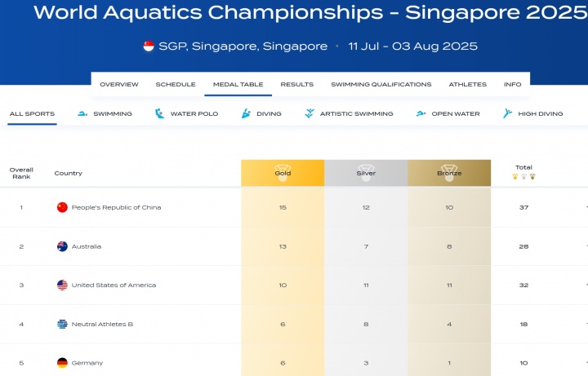Screen dimensions: 588x376
Task: Click the open water icon
Action: click(x=421, y=113)
